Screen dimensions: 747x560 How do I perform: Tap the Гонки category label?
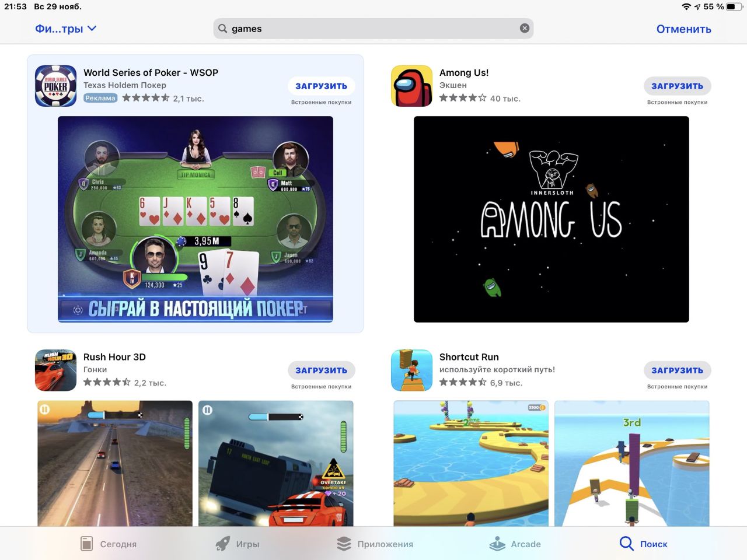coord(95,369)
